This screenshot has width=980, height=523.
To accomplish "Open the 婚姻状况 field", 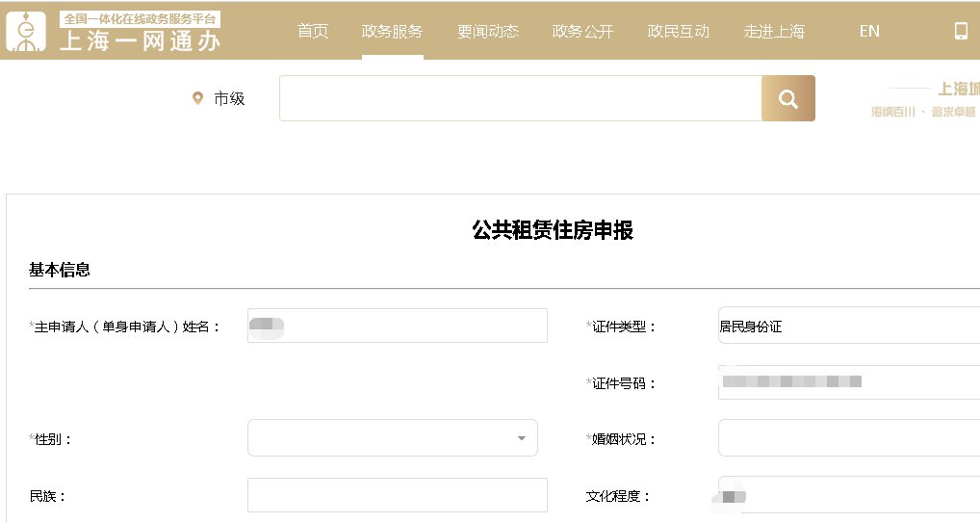I will (847, 438).
